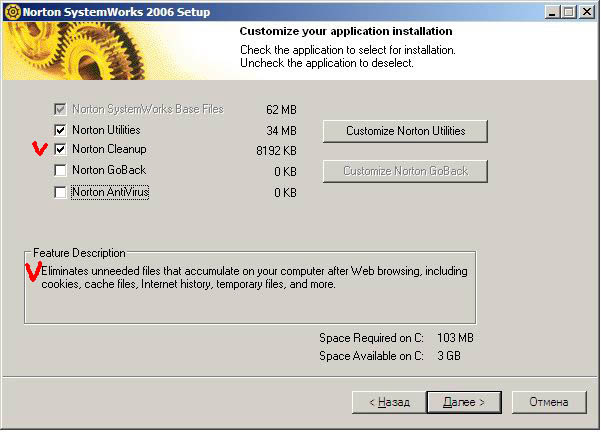
Task: Enable the Norton AntiVirus checkbox
Action: coord(60,192)
